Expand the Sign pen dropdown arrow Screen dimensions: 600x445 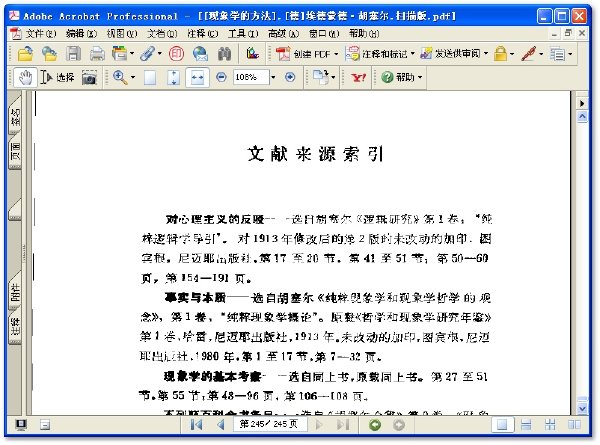point(541,54)
